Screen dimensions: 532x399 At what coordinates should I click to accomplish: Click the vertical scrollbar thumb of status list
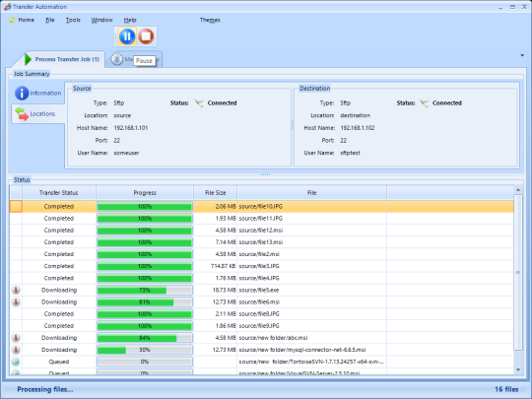tap(518, 273)
